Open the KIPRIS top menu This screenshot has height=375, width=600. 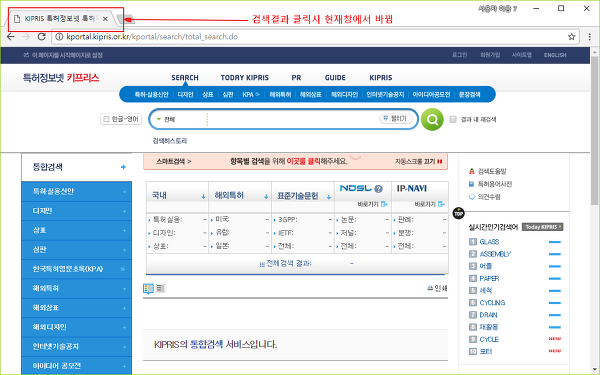381,78
